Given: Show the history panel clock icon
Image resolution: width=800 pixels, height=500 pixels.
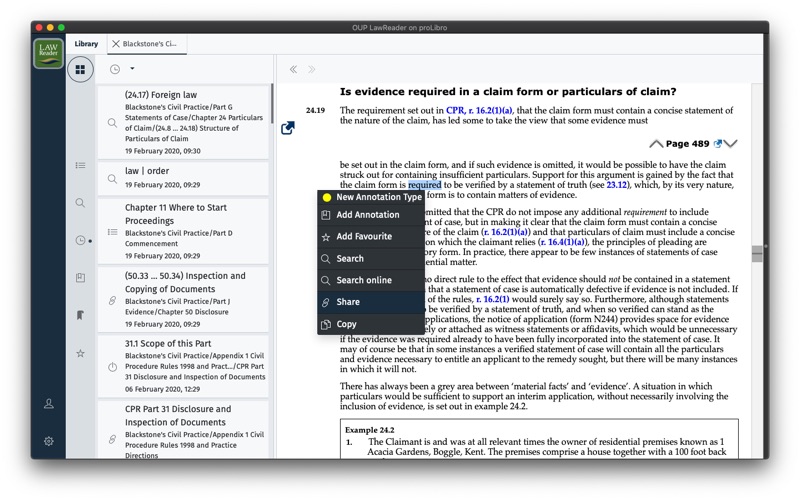Looking at the screenshot, I should tap(81, 240).
